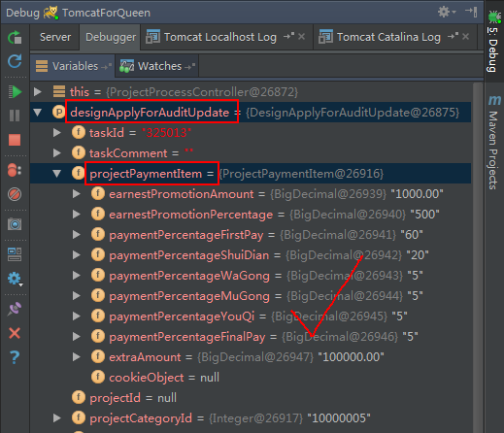Select the taskComment variable name
504x433 pixels.
click(x=128, y=153)
